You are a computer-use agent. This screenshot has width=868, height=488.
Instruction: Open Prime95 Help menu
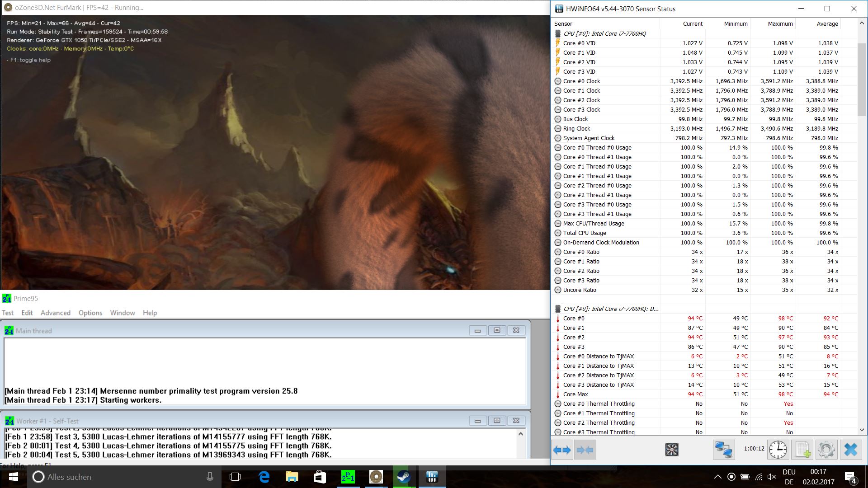click(x=150, y=313)
